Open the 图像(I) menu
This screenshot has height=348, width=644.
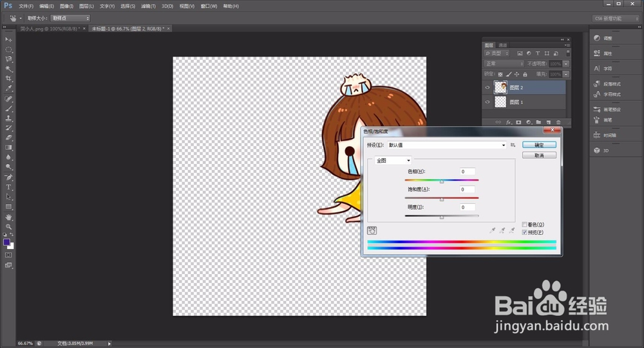(x=66, y=6)
